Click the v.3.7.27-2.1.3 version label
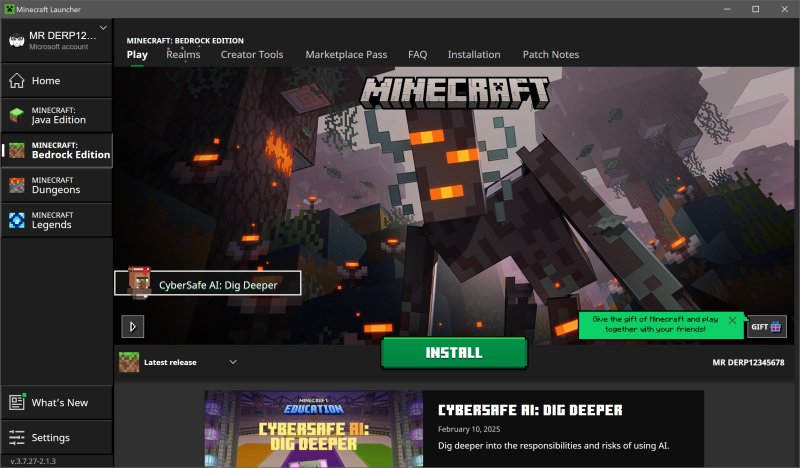 tap(33, 461)
